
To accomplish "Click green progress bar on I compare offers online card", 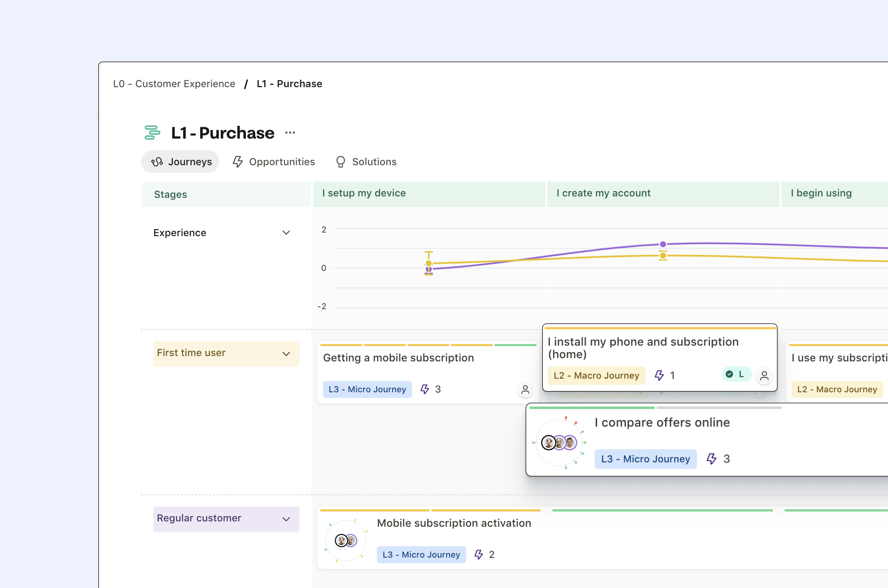I will [592, 408].
